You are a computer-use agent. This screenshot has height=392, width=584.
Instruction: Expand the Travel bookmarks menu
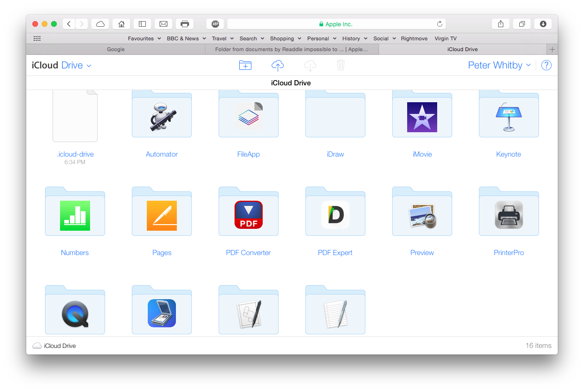pyautogui.click(x=223, y=38)
